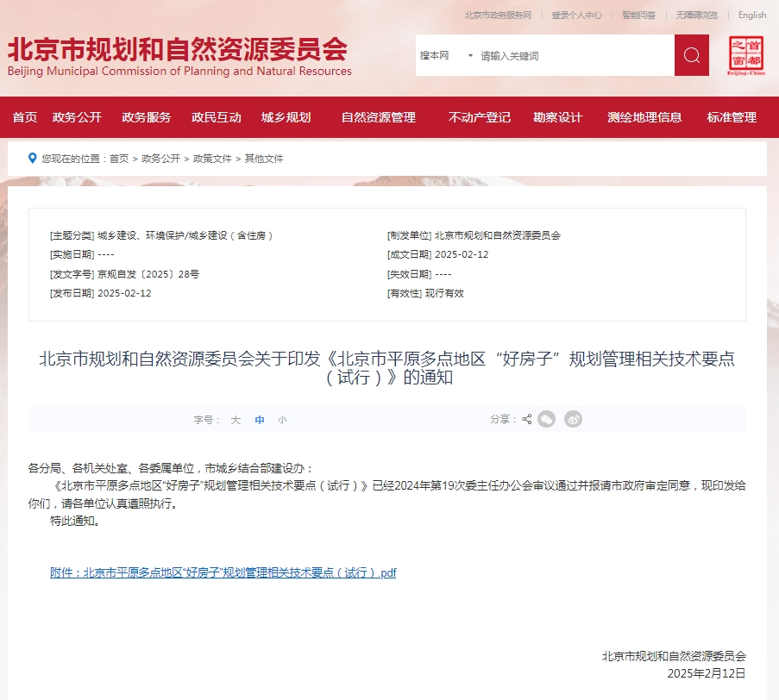
Task: Share the page via Weibo icon
Action: 573,419
